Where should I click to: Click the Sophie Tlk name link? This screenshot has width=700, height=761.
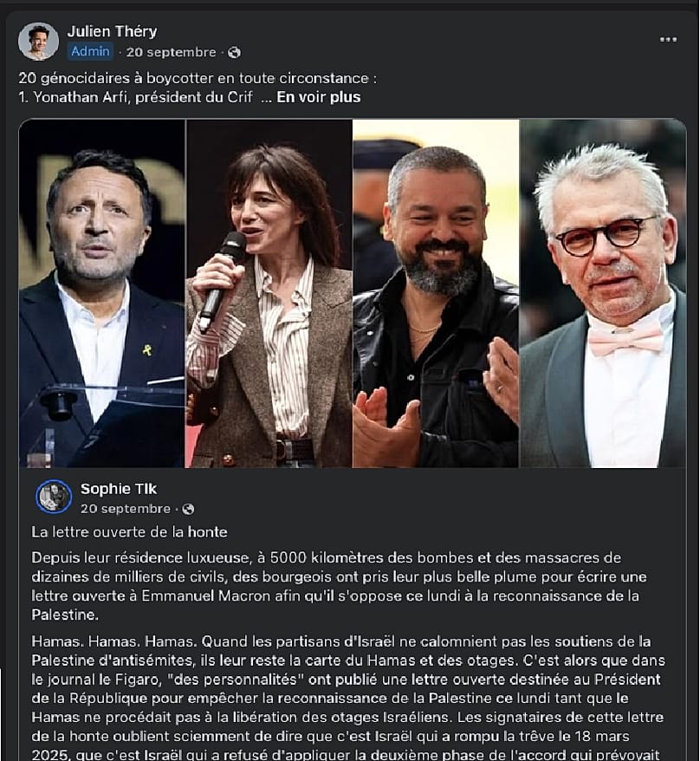tap(118, 488)
